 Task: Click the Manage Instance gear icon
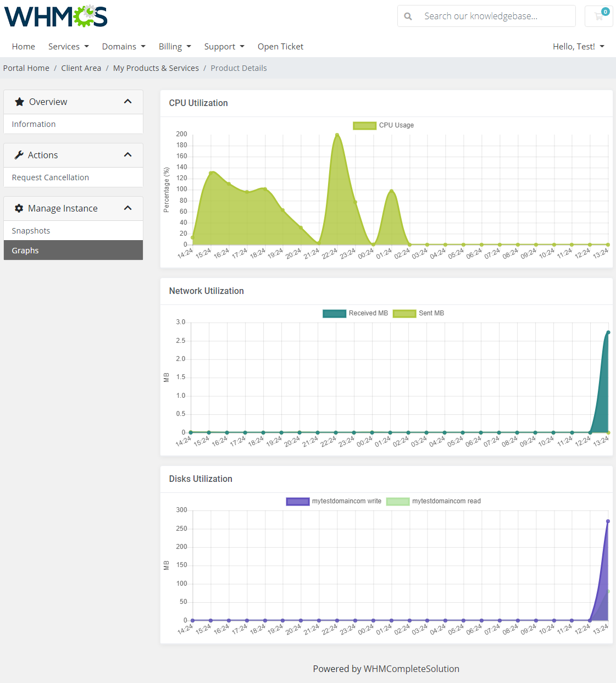click(19, 208)
